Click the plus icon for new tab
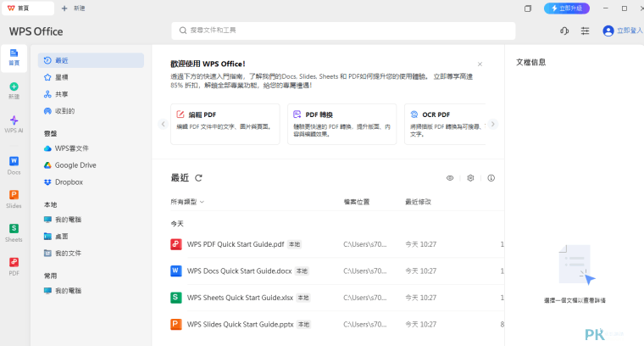The width and height of the screenshot is (644, 346). tap(64, 8)
